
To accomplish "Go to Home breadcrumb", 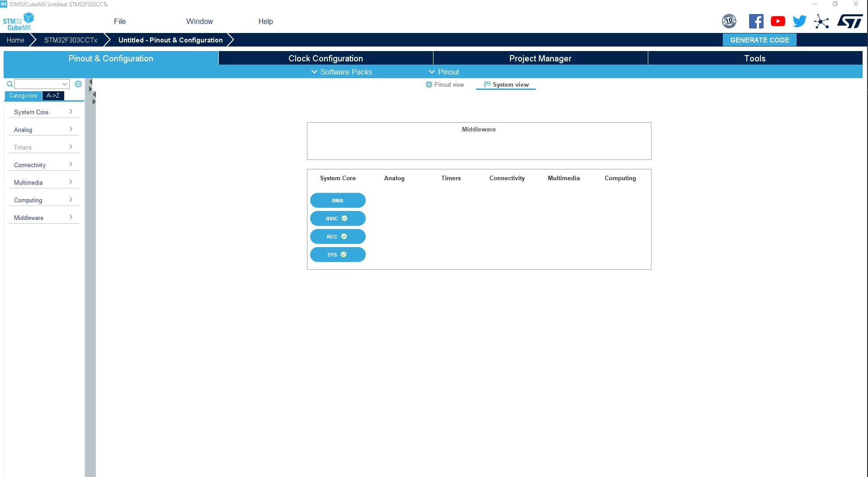I will [15, 40].
